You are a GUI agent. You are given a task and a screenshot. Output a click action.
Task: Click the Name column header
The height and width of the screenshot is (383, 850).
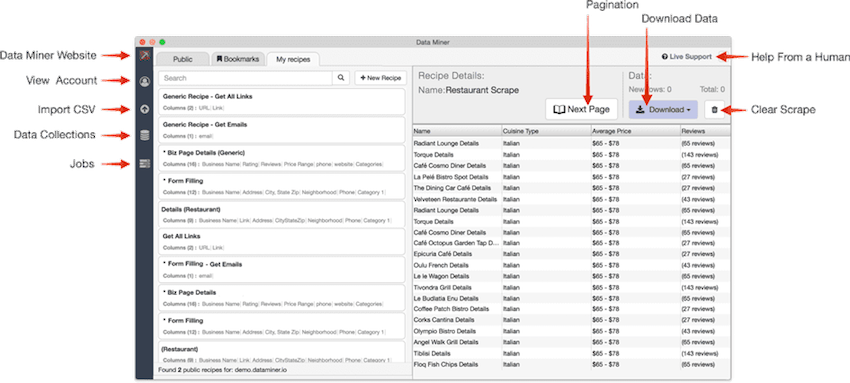point(457,131)
